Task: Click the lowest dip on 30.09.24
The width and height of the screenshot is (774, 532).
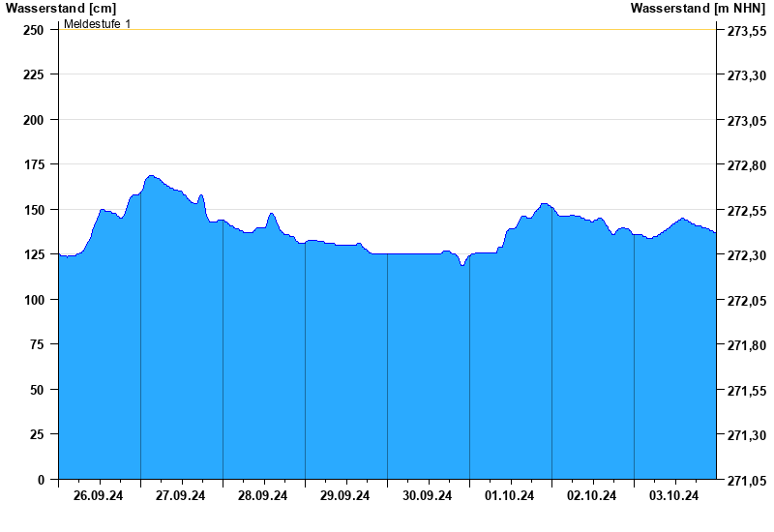Action: (x=462, y=265)
